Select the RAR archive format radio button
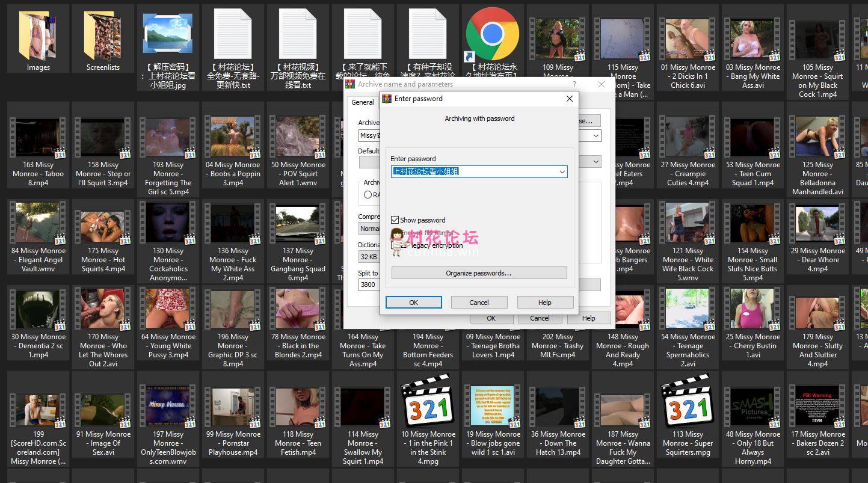Image resolution: width=868 pixels, height=483 pixels. 368,195
